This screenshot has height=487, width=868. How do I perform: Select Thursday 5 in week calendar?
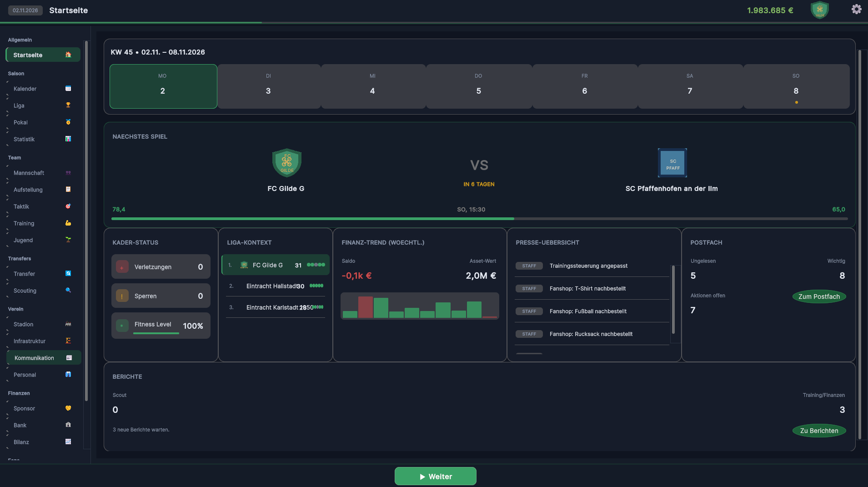479,86
